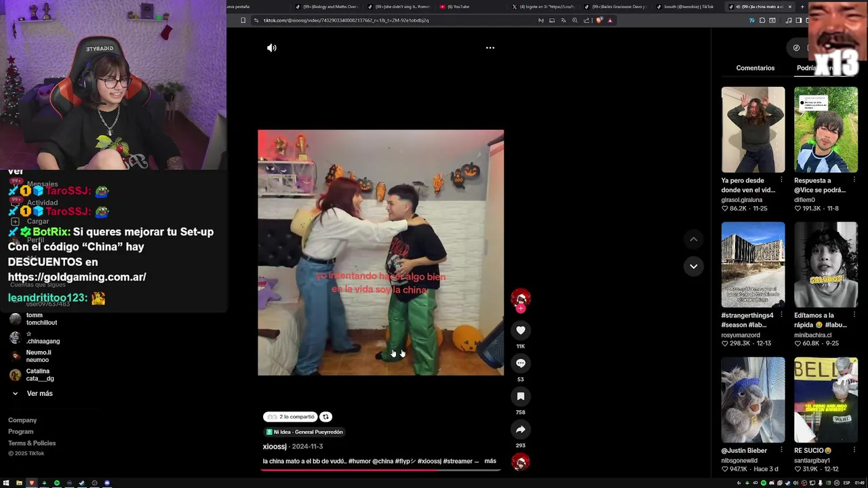Open options for 'Ya pero desde donde' video
This screenshot has width=868, height=488.
coord(781,180)
